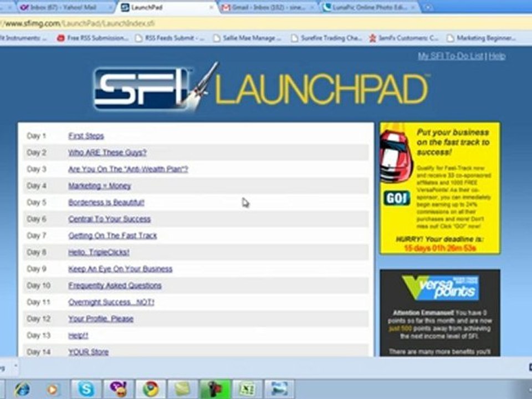Open Who ARE These Guys? lesson
Image resolution: width=532 pixels, height=399 pixels.
(x=107, y=153)
